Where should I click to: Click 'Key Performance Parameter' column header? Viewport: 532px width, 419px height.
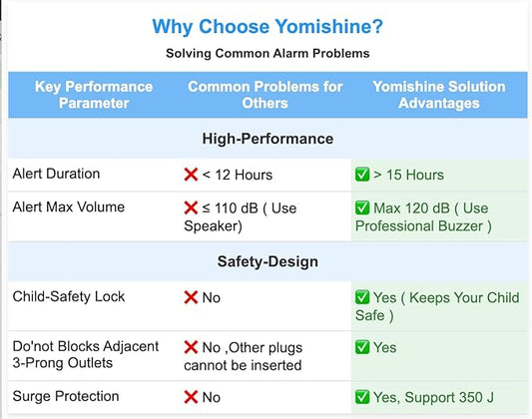(x=94, y=95)
